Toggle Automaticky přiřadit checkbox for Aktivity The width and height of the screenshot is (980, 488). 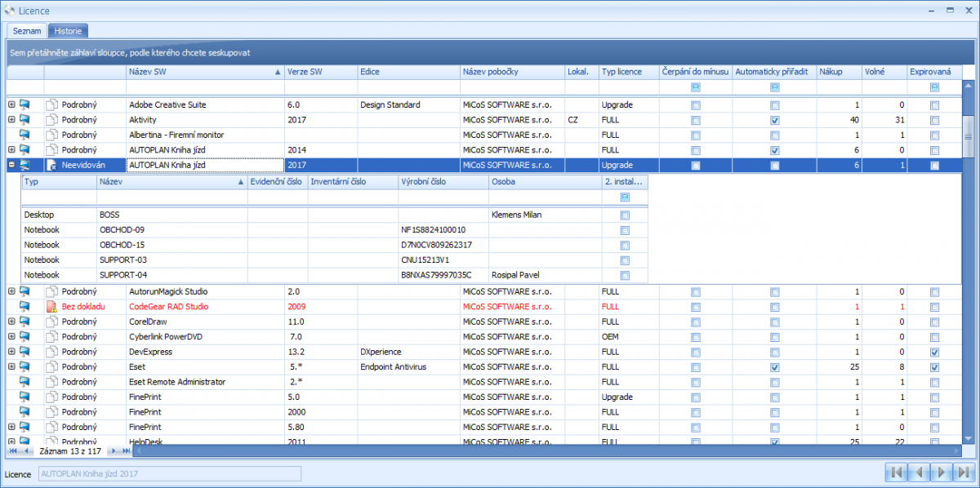coord(774,120)
